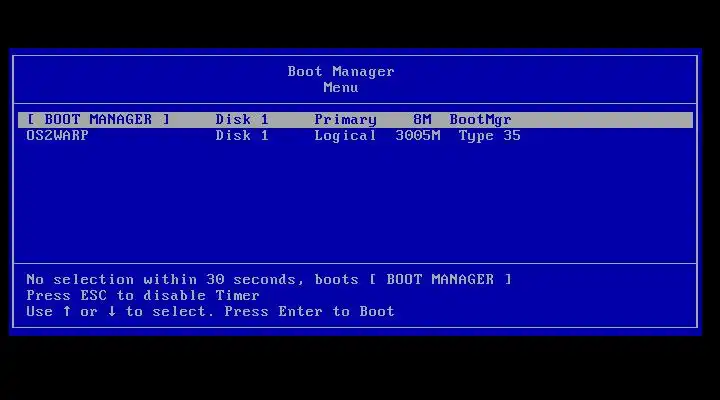Click the 'Use ↑ or ↓ to select' line
Image resolution: width=720 pixels, height=400 pixels.
coord(210,311)
